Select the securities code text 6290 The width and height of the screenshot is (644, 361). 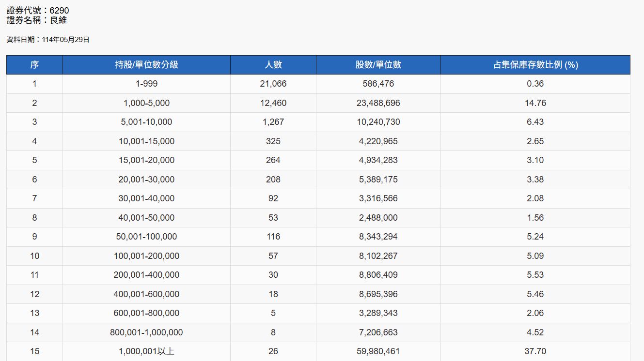pos(60,10)
